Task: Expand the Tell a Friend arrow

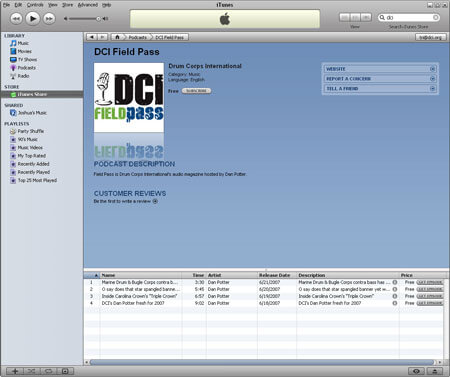Action: (x=432, y=89)
